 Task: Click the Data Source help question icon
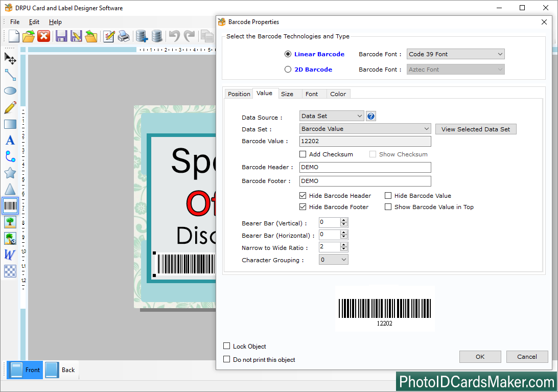(371, 116)
